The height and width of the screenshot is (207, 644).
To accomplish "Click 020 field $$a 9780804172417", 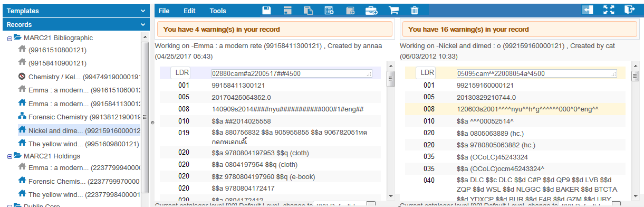I will point(243,189).
